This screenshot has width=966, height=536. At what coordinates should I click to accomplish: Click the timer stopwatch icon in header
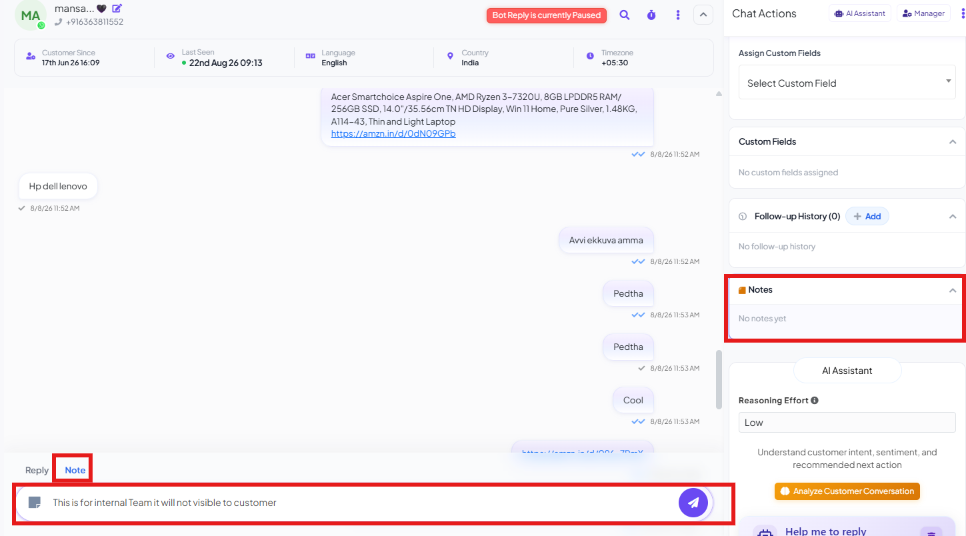pos(651,15)
